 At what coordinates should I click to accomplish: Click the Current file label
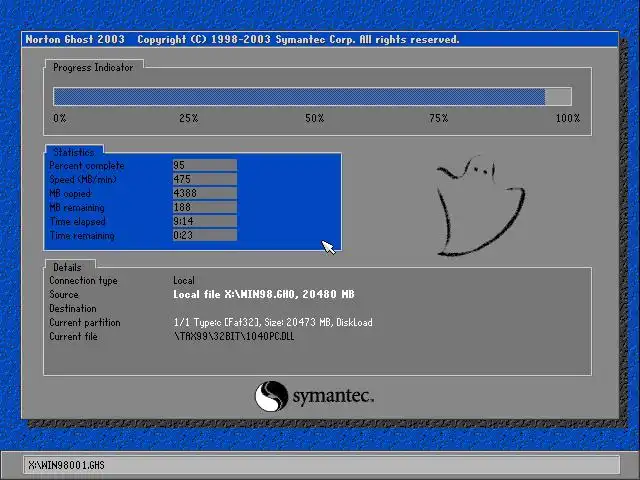[x=73, y=336]
